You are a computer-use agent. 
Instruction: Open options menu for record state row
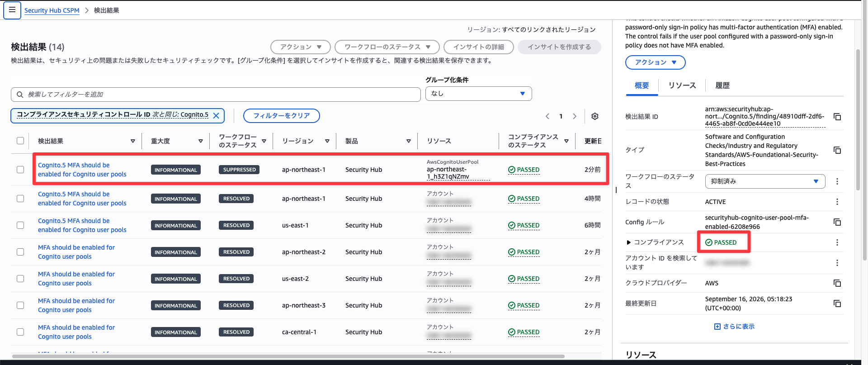click(x=837, y=202)
